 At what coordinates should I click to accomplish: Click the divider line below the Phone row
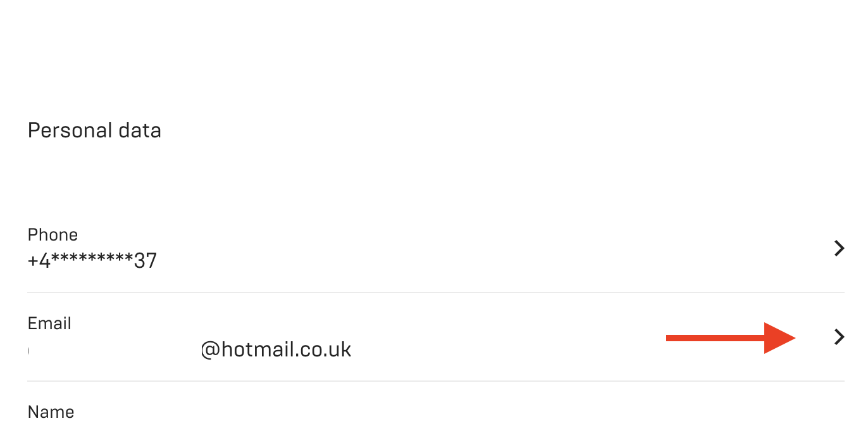coord(435,292)
